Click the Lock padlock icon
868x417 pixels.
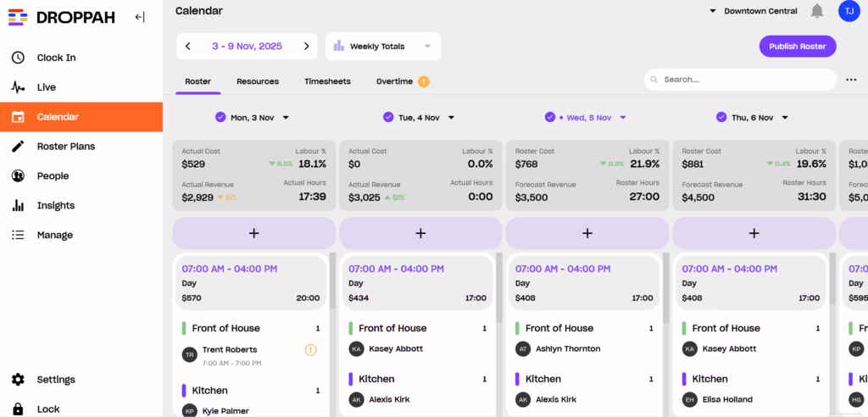[18, 409]
